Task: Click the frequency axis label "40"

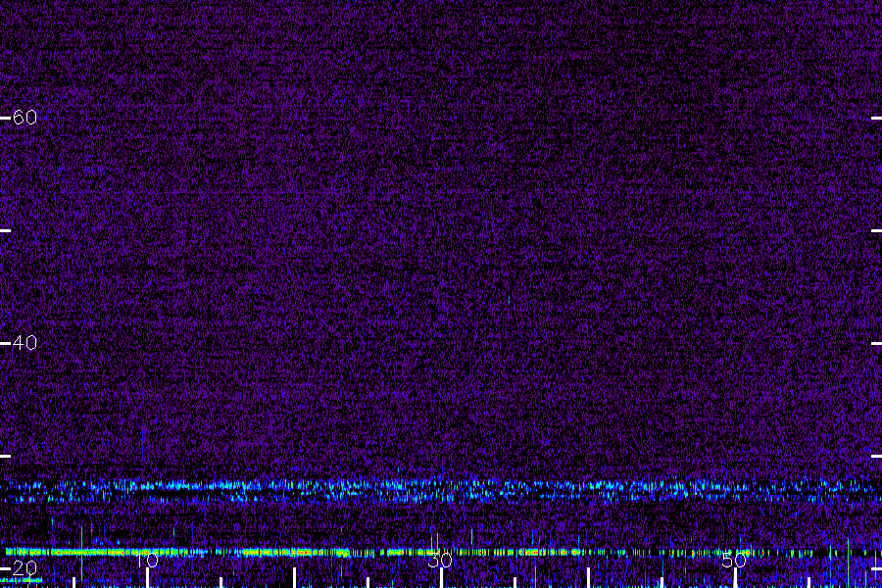Action: click(x=24, y=343)
